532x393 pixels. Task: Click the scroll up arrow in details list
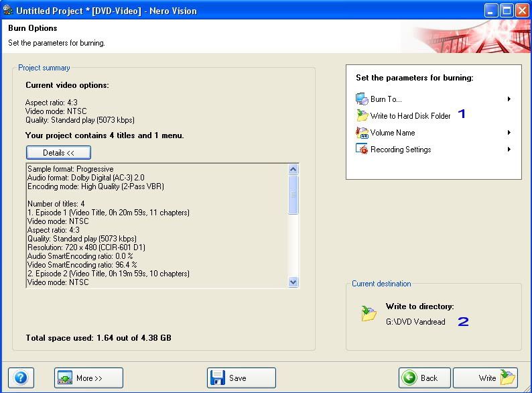click(293, 169)
